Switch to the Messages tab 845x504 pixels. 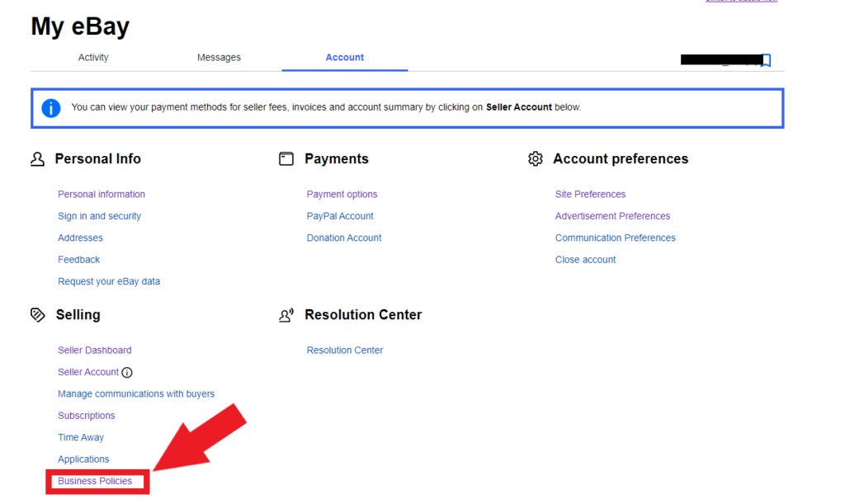pos(219,57)
